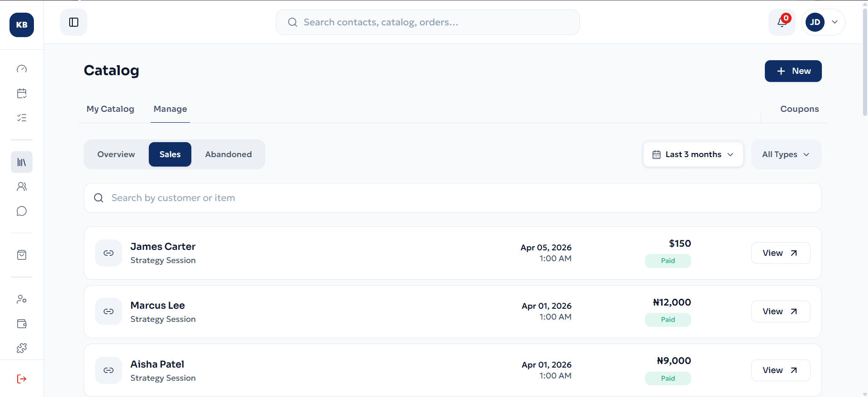Image resolution: width=868 pixels, height=397 pixels.
Task: Click the Catalog page heading
Action: [x=111, y=71]
